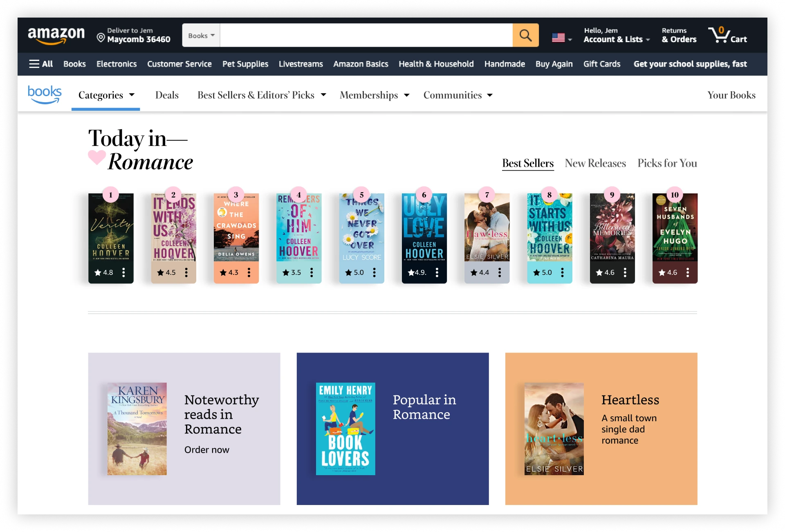Image resolution: width=785 pixels, height=532 pixels.
Task: Click the 4.4 star rating on Flawless
Action: 480,272
